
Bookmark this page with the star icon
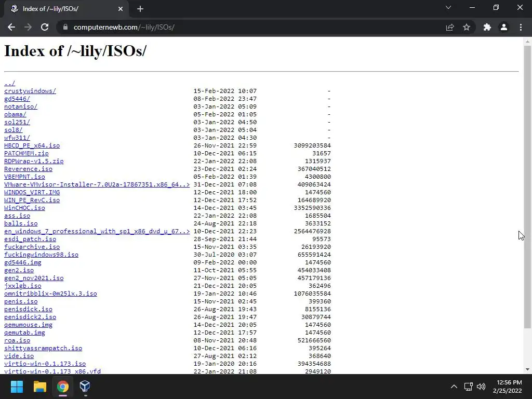pyautogui.click(x=467, y=27)
